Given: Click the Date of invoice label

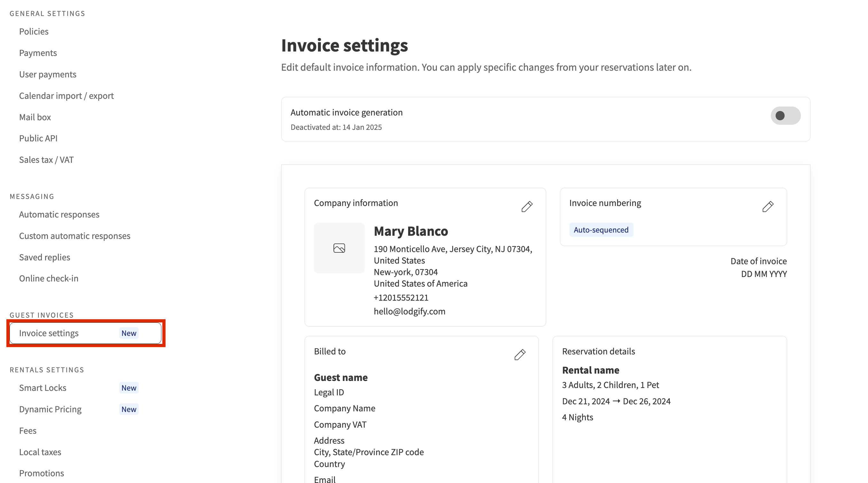Looking at the screenshot, I should 758,261.
